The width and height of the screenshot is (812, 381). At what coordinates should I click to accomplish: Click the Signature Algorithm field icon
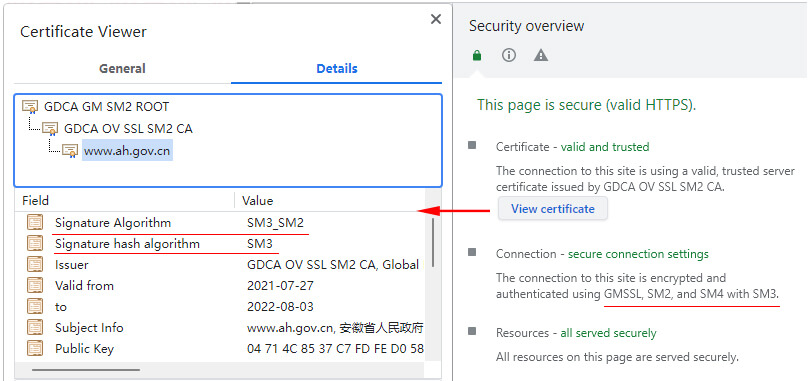[x=35, y=223]
